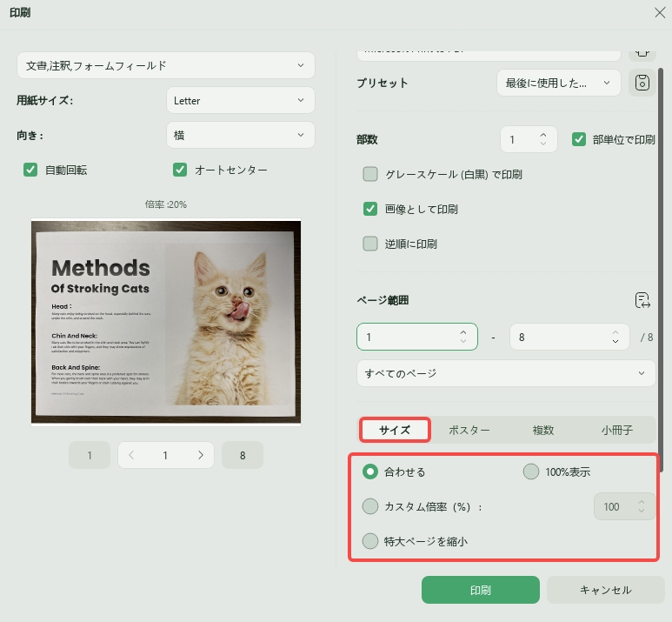The image size is (672, 622).
Task: Open the すべてのページ dropdown
Action: click(x=506, y=373)
